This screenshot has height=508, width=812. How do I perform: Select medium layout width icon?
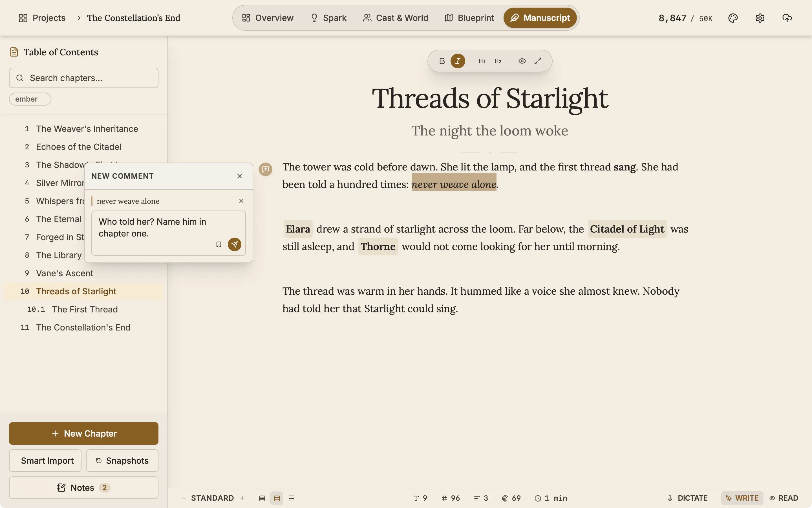pos(277,498)
